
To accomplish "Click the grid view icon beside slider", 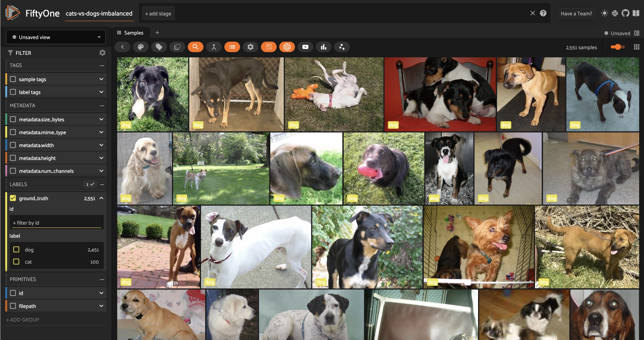I will (x=637, y=47).
